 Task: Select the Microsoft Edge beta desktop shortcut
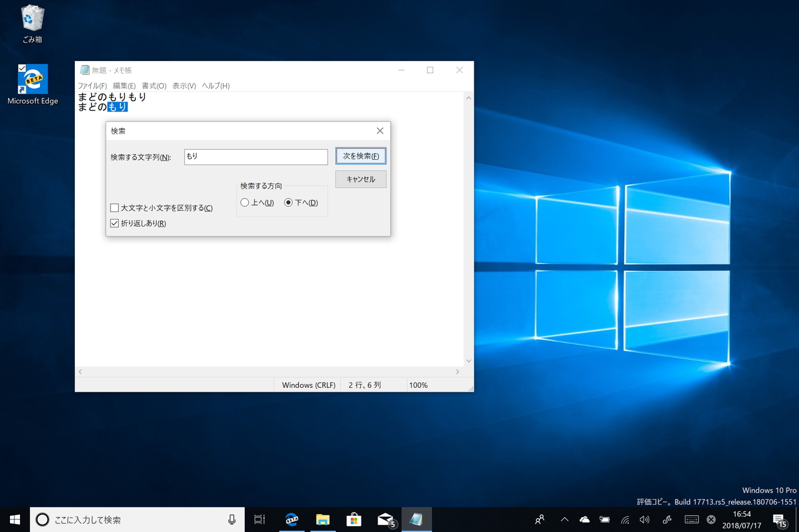(x=32, y=85)
